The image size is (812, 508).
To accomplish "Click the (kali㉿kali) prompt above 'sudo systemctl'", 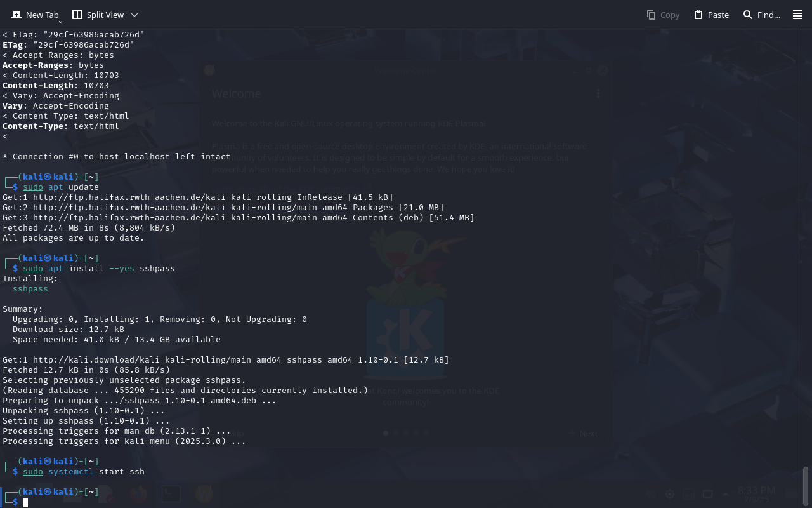I will point(51,462).
